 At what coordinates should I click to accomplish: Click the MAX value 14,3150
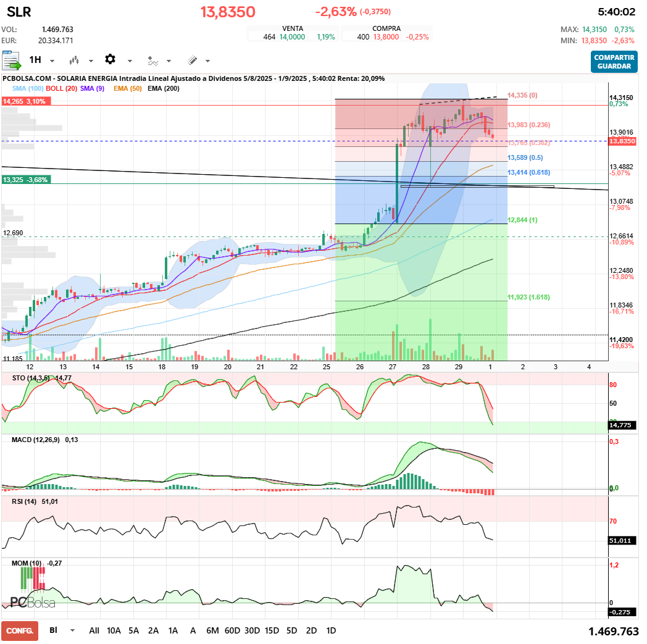[x=594, y=29]
